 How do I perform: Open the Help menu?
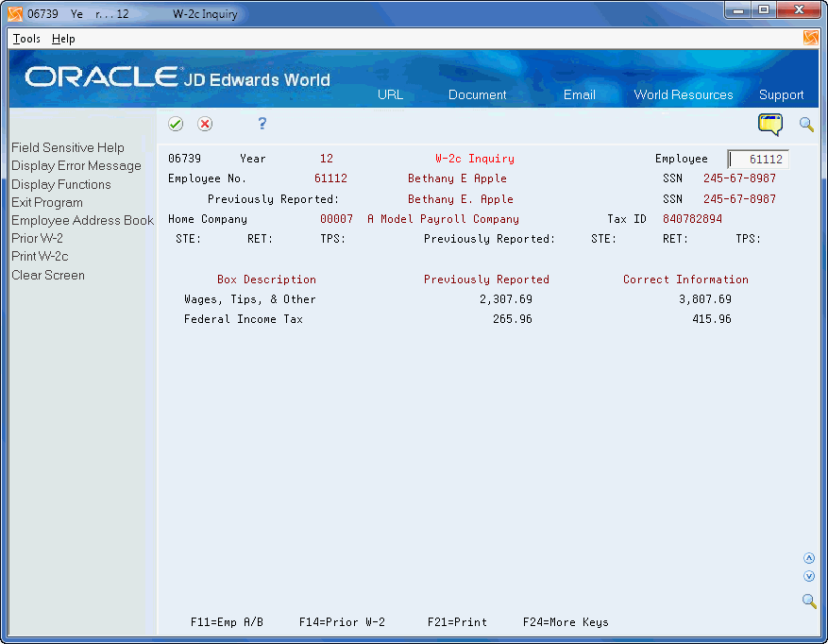pos(63,39)
